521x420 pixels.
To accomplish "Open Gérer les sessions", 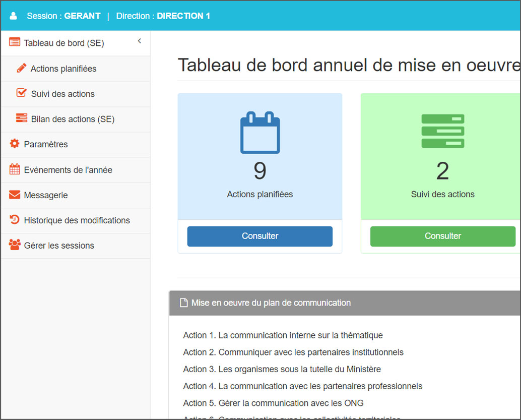I will 76,246.
